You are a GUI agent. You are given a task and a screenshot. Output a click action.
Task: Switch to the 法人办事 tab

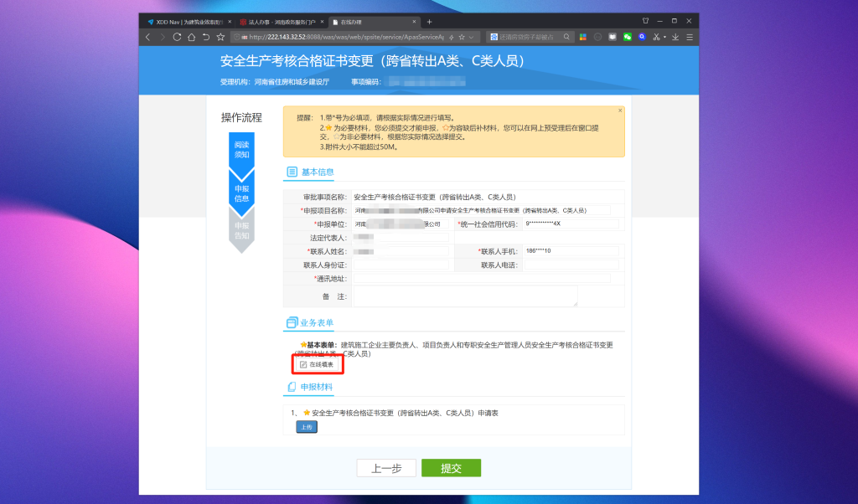coord(277,21)
